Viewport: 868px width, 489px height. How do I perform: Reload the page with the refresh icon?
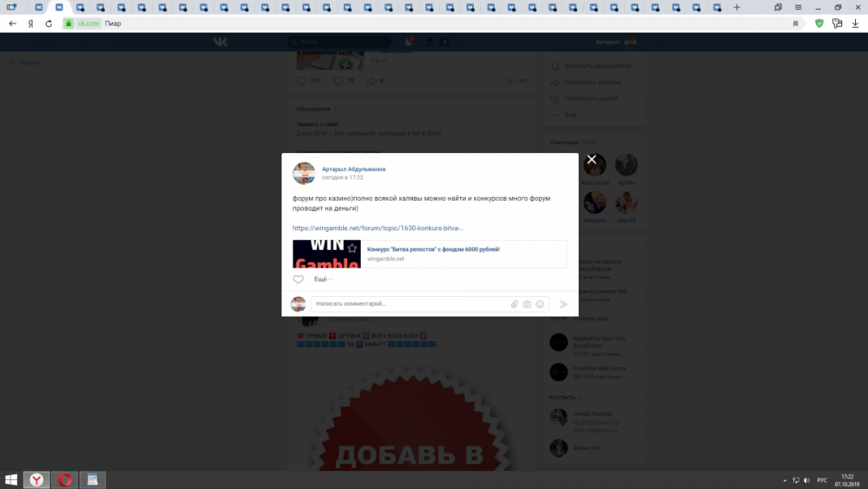coord(49,23)
